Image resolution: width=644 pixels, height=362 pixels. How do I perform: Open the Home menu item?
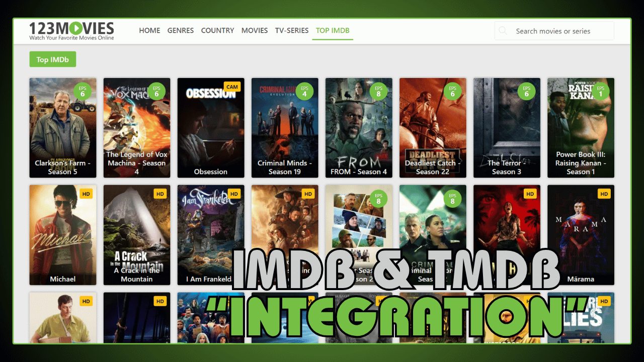point(149,30)
